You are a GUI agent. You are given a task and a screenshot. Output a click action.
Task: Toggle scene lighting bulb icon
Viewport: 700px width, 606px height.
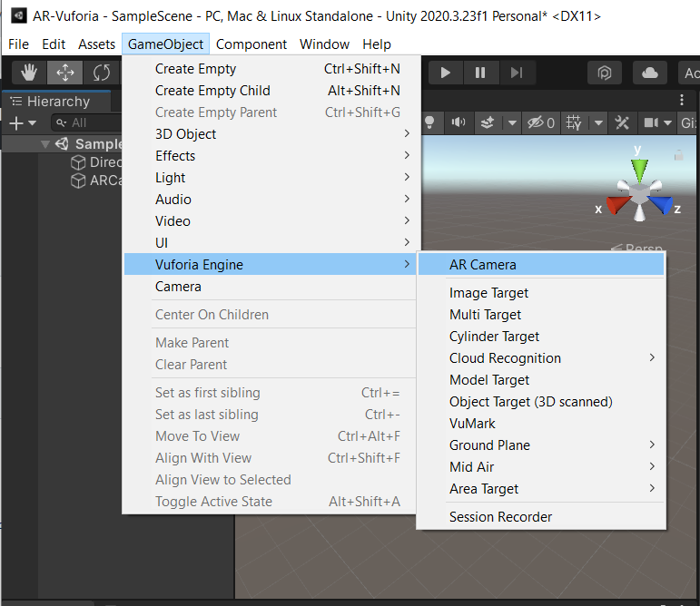coord(429,122)
